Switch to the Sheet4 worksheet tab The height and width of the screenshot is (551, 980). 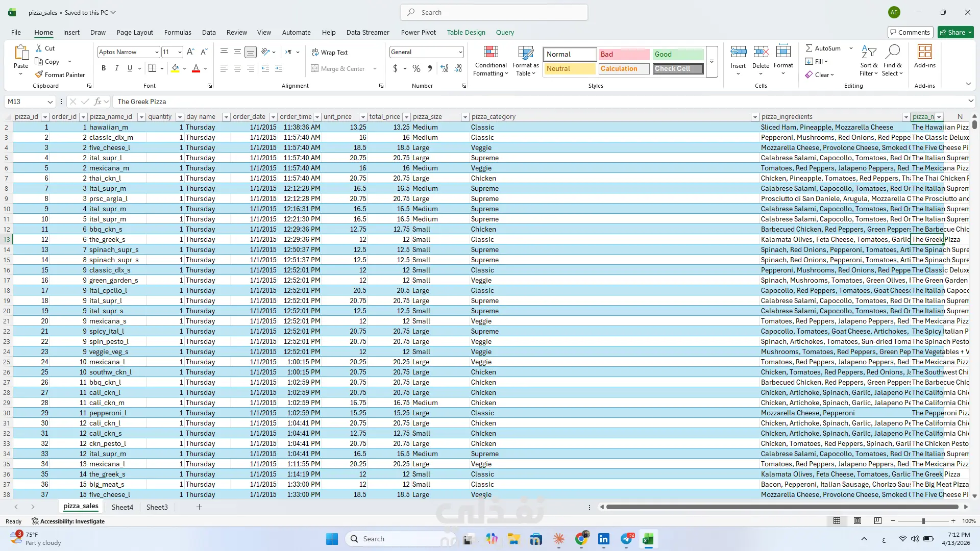122,507
